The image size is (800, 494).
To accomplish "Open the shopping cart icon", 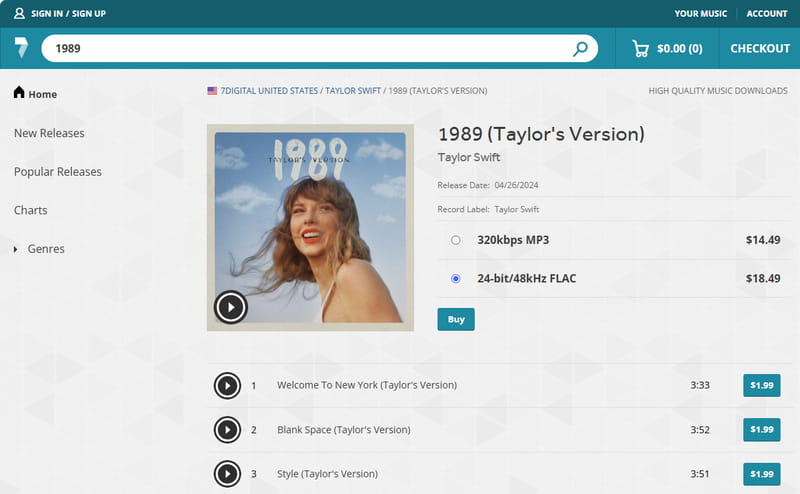I will click(x=640, y=48).
